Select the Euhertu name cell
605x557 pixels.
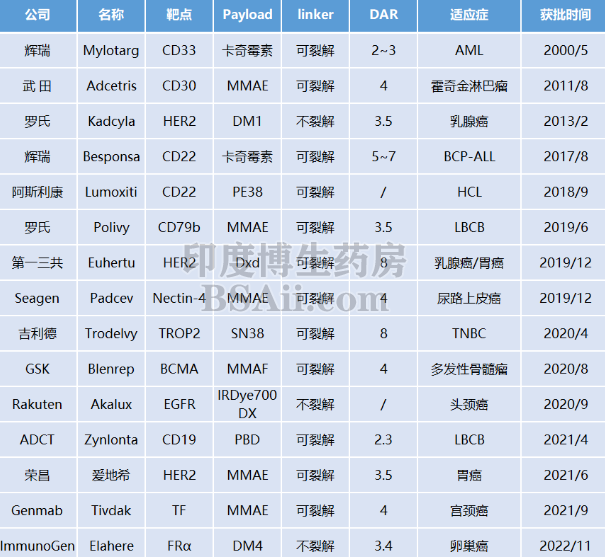coord(111,263)
